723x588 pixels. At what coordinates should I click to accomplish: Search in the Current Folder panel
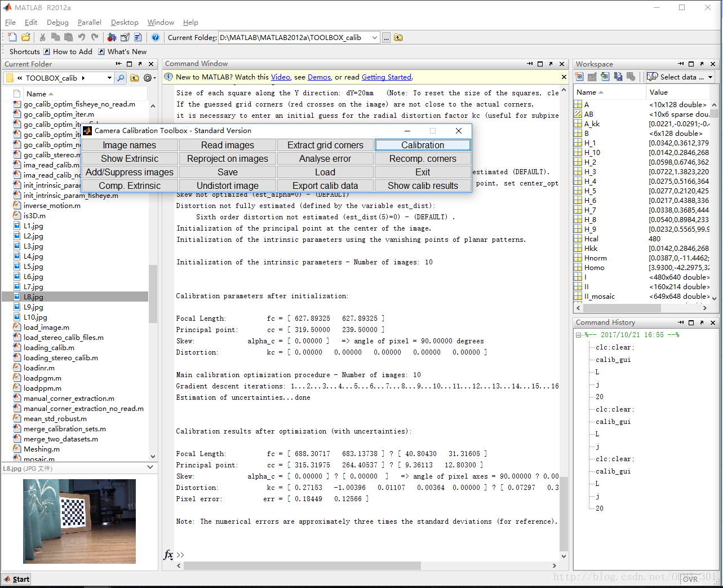pos(121,78)
